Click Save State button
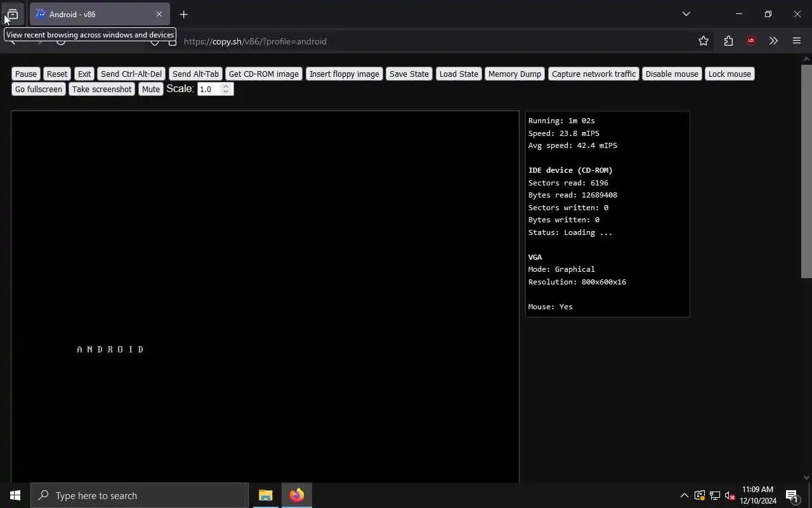 409,74
